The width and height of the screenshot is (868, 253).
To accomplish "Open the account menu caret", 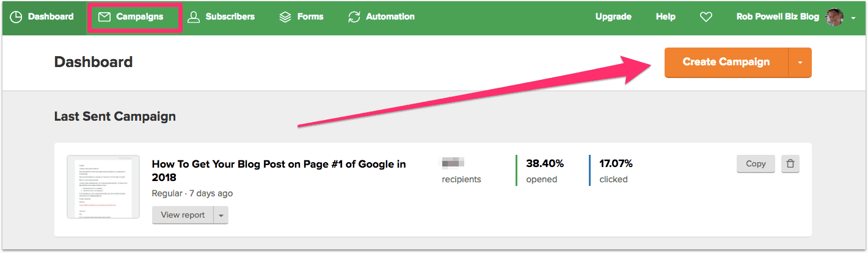I will [853, 18].
